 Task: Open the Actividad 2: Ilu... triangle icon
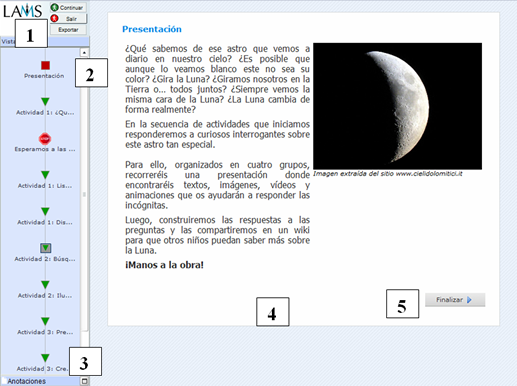(x=45, y=285)
